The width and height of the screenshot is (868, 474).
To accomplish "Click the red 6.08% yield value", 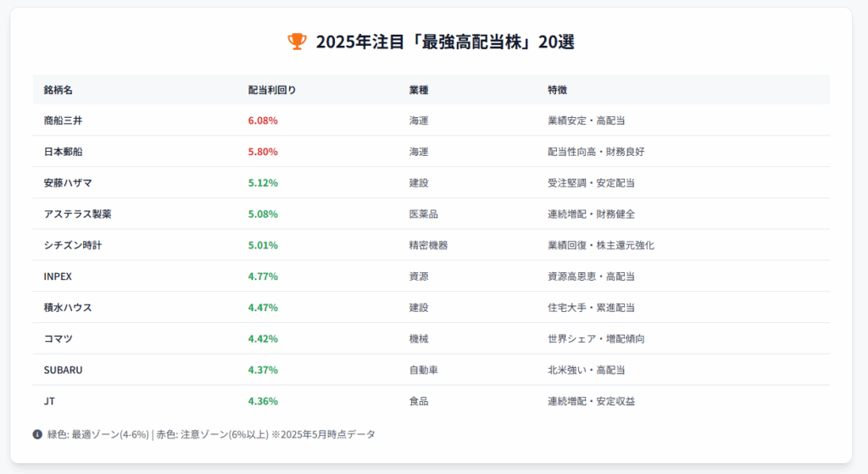I will (x=263, y=120).
